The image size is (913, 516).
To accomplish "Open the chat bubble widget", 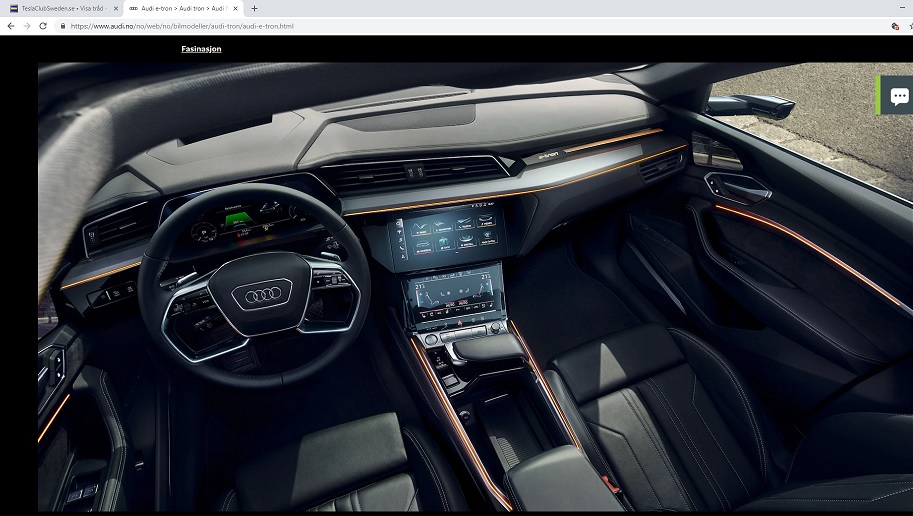I will click(897, 96).
